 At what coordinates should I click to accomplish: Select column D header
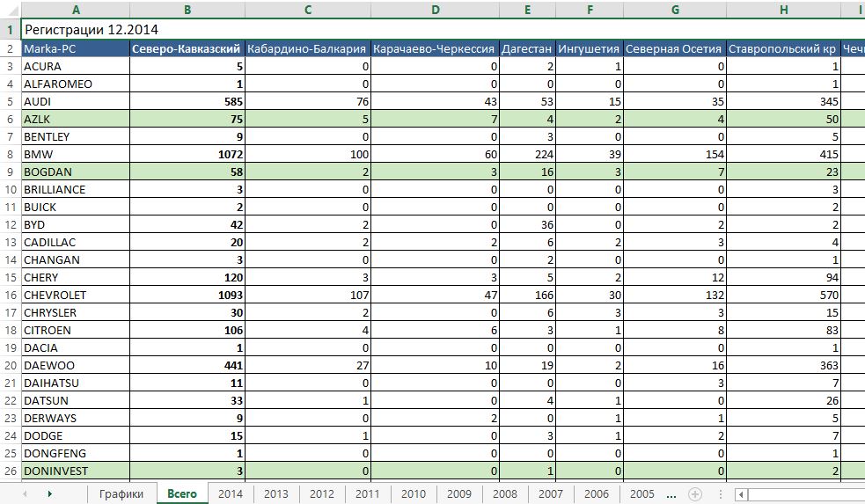point(436,10)
